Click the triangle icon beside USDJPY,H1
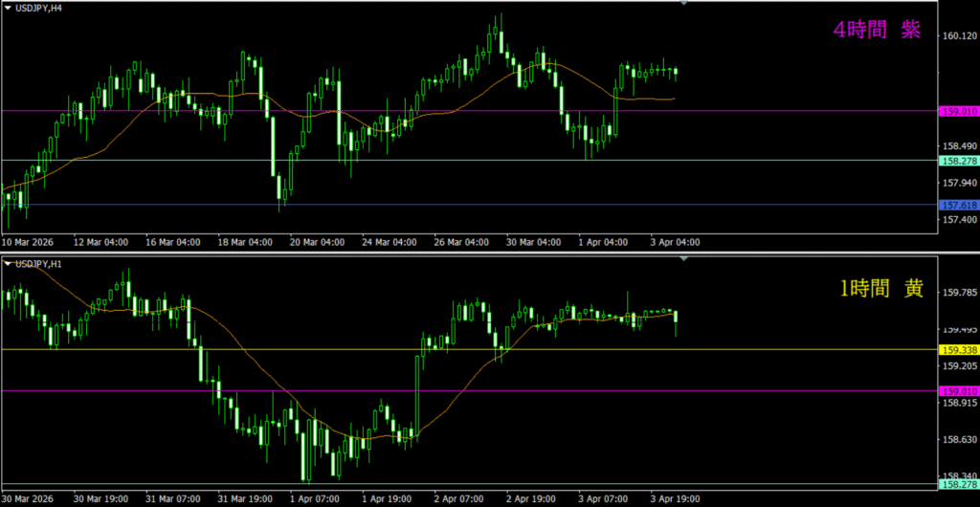 coord(9,263)
